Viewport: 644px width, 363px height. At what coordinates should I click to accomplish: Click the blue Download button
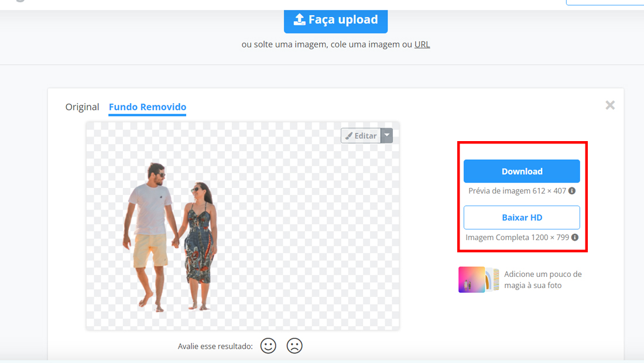pyautogui.click(x=522, y=171)
